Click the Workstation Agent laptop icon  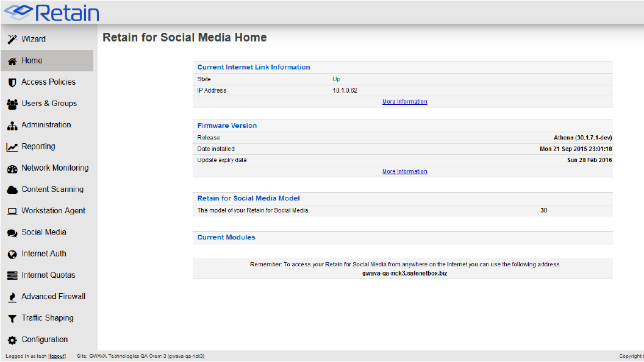(12, 211)
